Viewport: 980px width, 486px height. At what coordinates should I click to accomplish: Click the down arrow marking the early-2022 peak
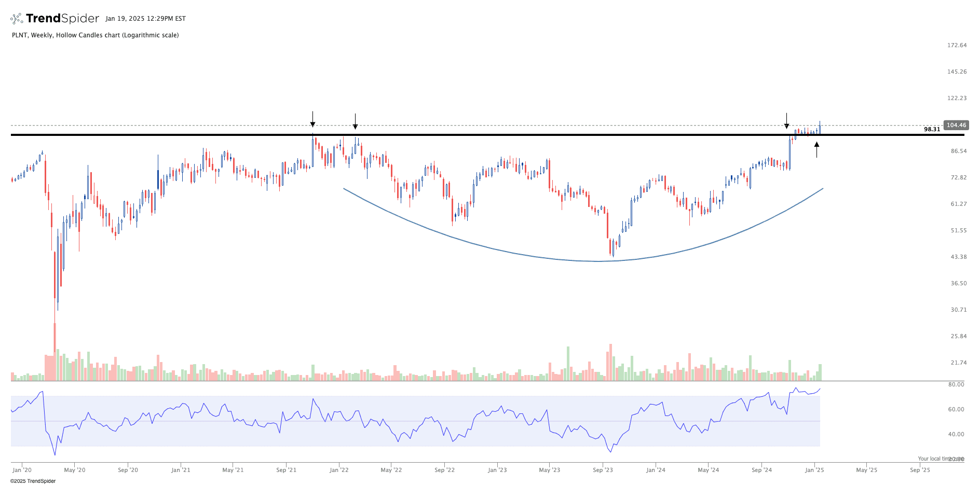pyautogui.click(x=355, y=122)
